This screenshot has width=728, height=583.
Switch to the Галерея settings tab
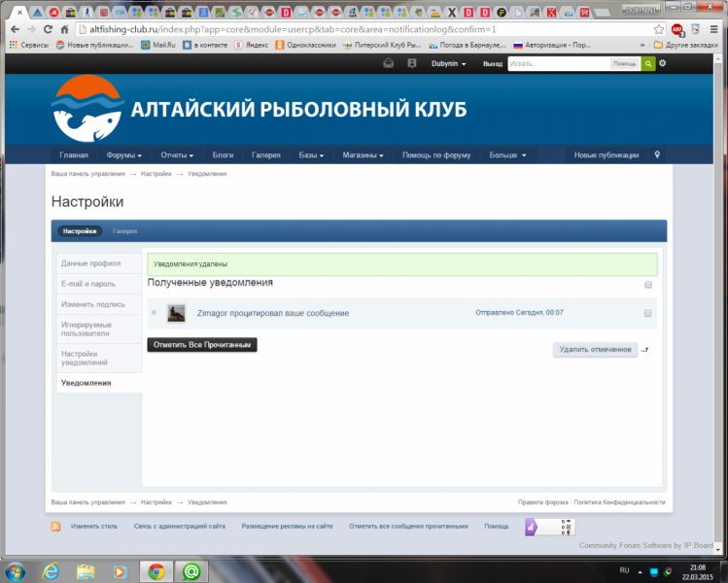[x=124, y=231]
